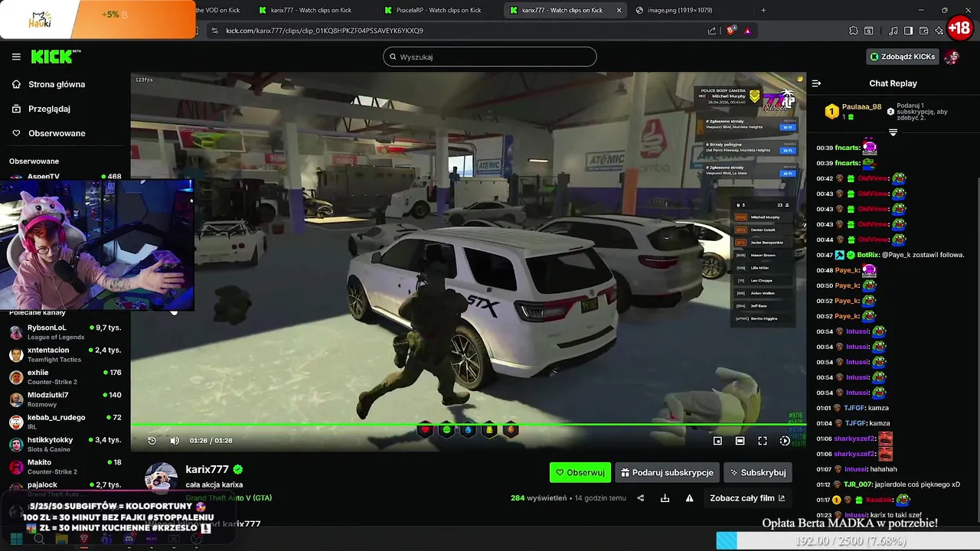Screen dimensions: 980x551
Task: Click the report warning triangle icon
Action: (x=689, y=498)
